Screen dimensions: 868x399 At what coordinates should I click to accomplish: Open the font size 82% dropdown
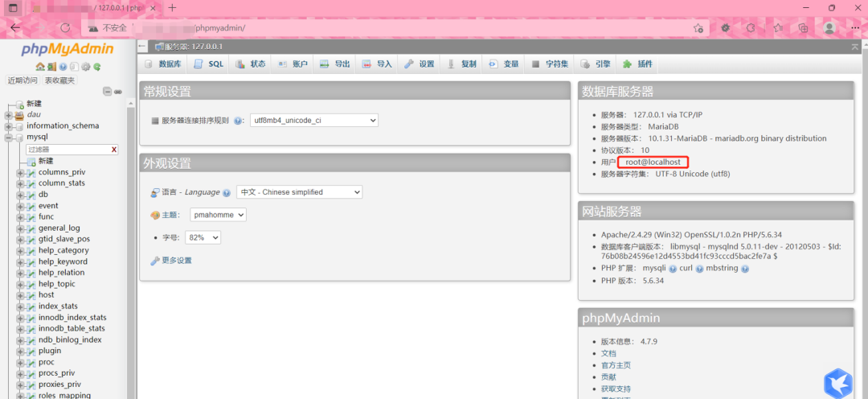coord(203,237)
